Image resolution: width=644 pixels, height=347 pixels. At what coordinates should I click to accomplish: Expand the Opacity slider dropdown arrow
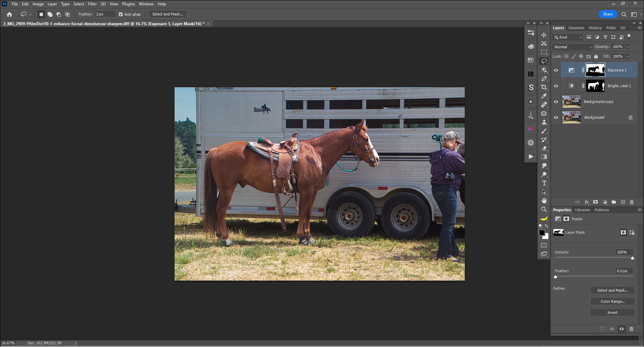click(628, 47)
